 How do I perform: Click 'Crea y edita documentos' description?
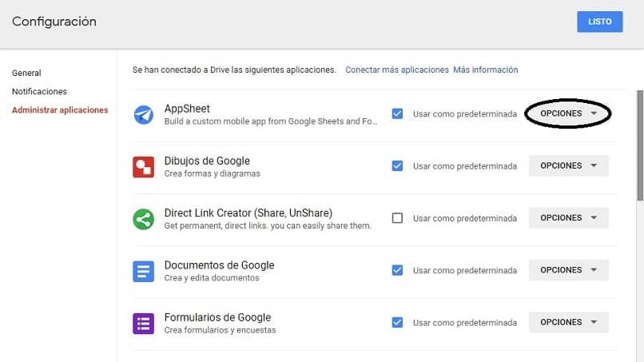pyautogui.click(x=212, y=278)
